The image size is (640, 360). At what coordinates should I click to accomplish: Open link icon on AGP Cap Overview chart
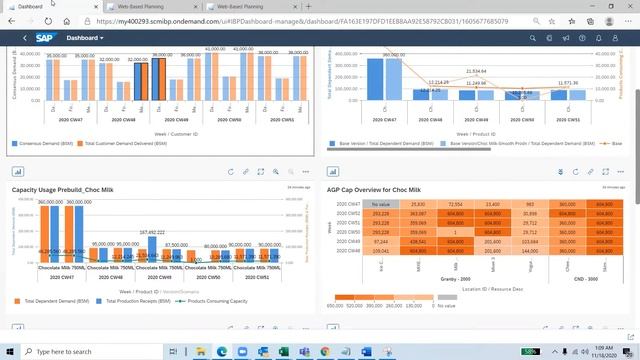click(591, 172)
